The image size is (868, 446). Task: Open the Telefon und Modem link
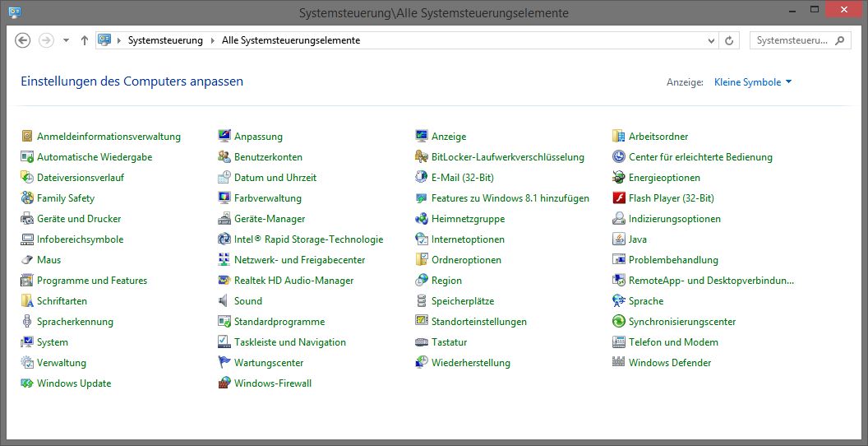point(673,342)
